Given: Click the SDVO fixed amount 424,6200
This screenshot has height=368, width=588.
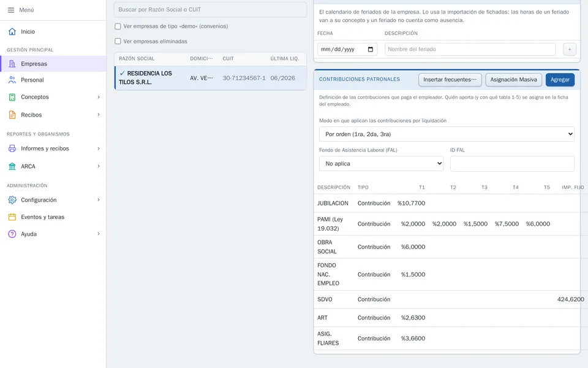Looking at the screenshot, I should 570,299.
